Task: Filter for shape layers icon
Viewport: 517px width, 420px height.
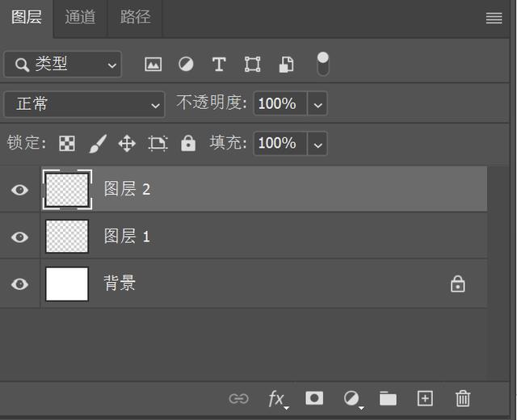Action: point(253,64)
